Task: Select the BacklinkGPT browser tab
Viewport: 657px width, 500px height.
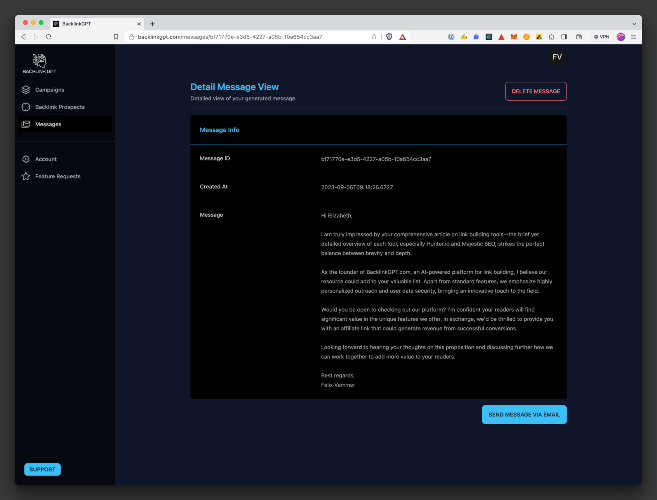Action: coord(97,24)
